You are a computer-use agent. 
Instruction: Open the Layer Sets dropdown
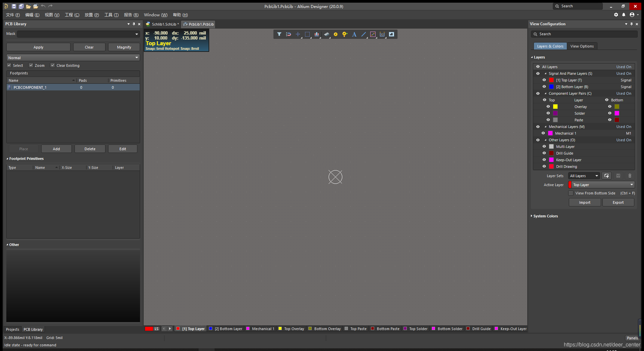tap(584, 176)
